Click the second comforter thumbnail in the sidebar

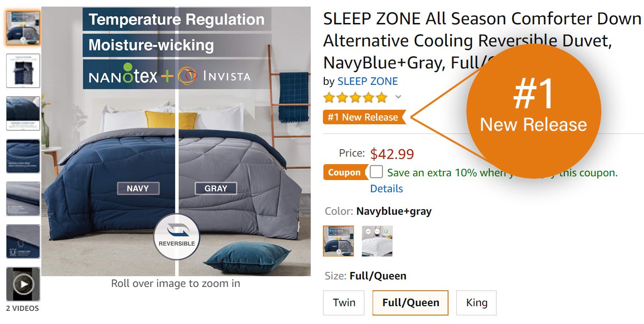22,71
